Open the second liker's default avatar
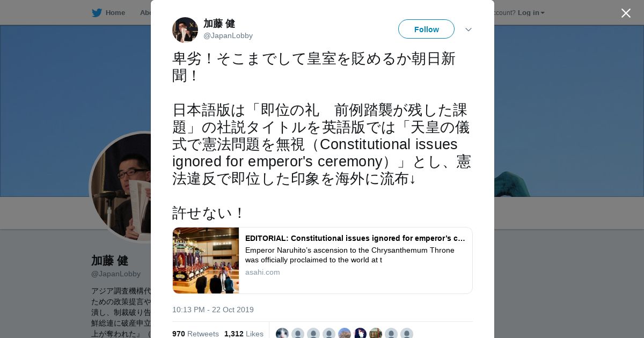644x338 pixels. tap(298, 334)
